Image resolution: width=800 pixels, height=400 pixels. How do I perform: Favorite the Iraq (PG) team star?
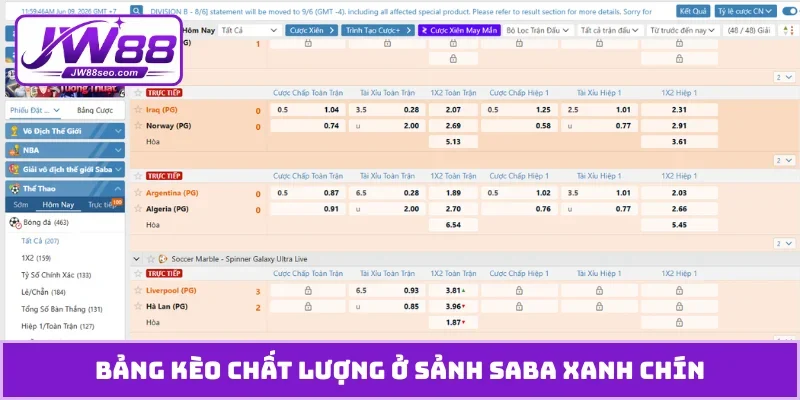138,110
